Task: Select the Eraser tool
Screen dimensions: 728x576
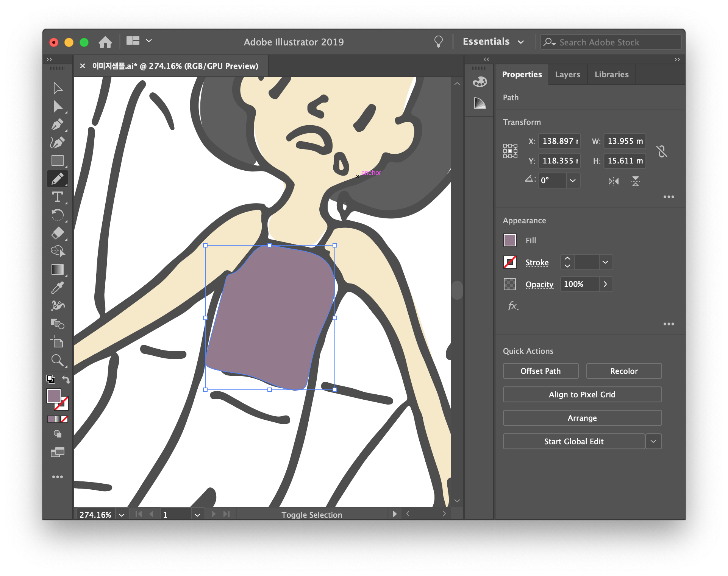Action: pyautogui.click(x=58, y=233)
